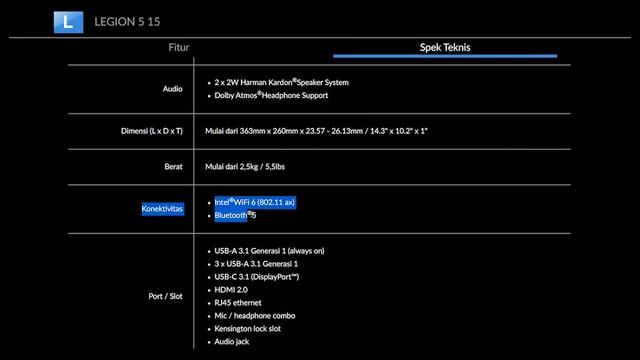
Task: Click the RJ45 ethernet entry
Action: [x=238, y=303]
